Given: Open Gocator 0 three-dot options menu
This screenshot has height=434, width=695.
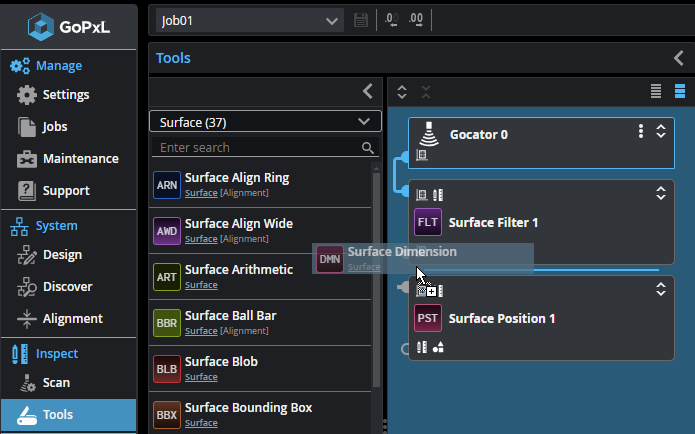Looking at the screenshot, I should [x=641, y=131].
